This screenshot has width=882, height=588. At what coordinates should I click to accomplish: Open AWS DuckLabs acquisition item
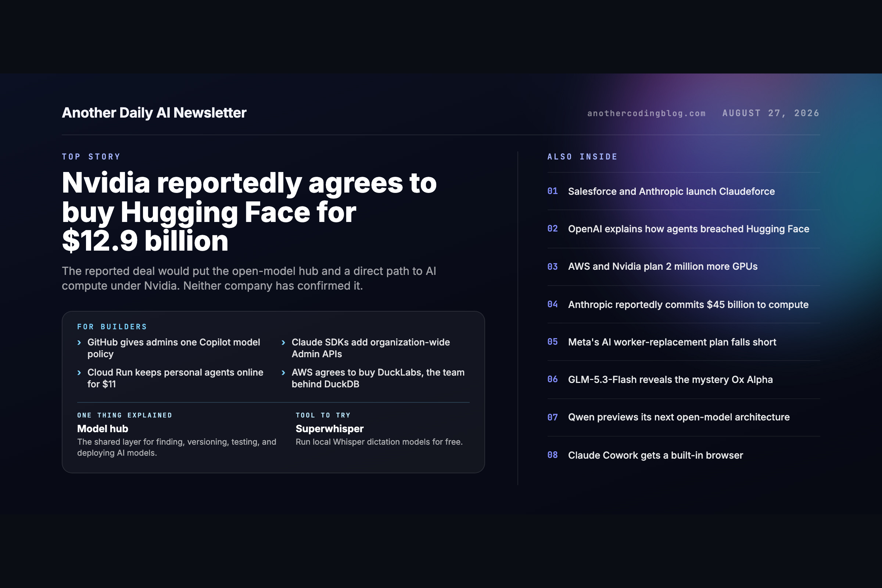pos(378,378)
